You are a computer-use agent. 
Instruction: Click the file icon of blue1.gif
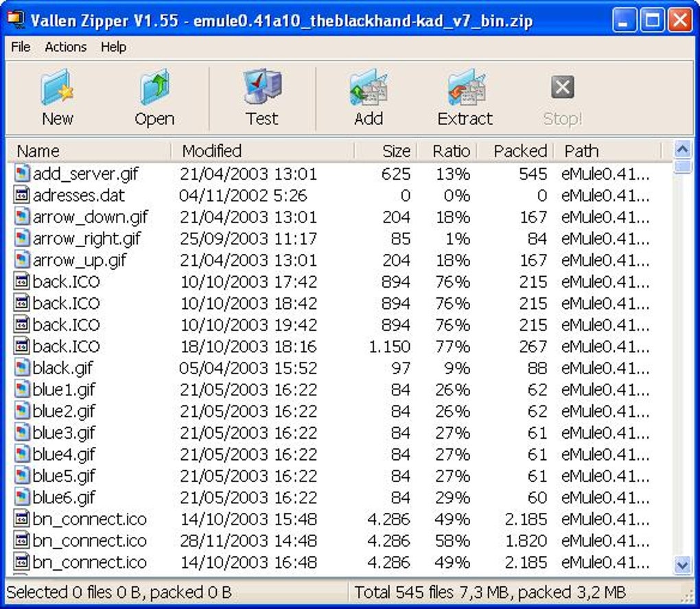pos(22,389)
